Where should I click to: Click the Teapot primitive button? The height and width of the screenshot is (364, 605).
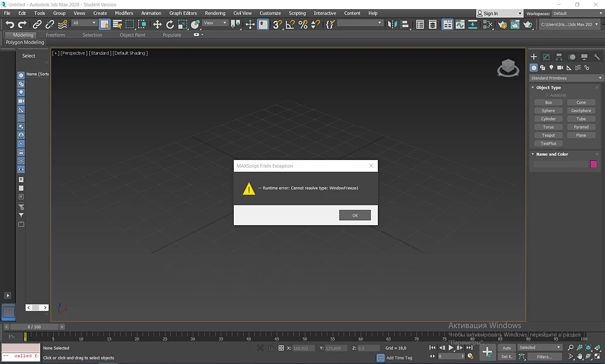coord(548,135)
